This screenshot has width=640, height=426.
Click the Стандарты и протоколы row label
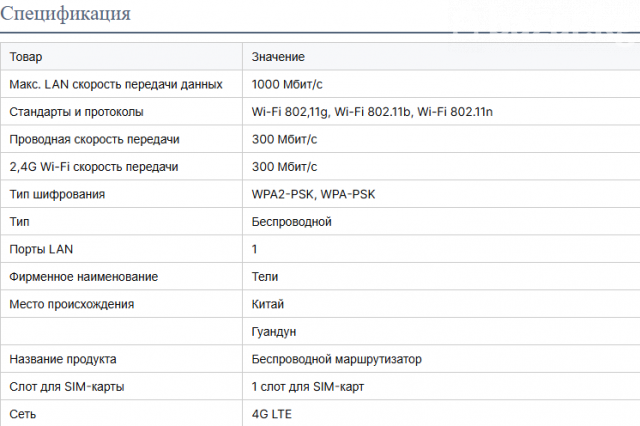(76, 112)
